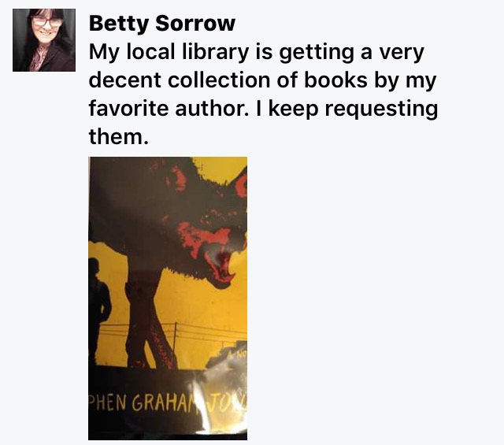
Task: Click the power lines on the cover
Action: pos(206,335)
